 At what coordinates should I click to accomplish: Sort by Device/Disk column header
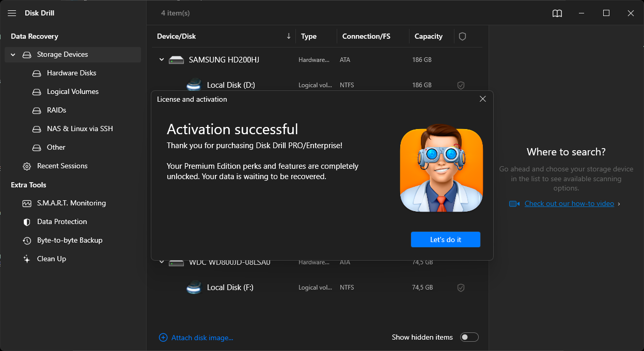tap(177, 37)
